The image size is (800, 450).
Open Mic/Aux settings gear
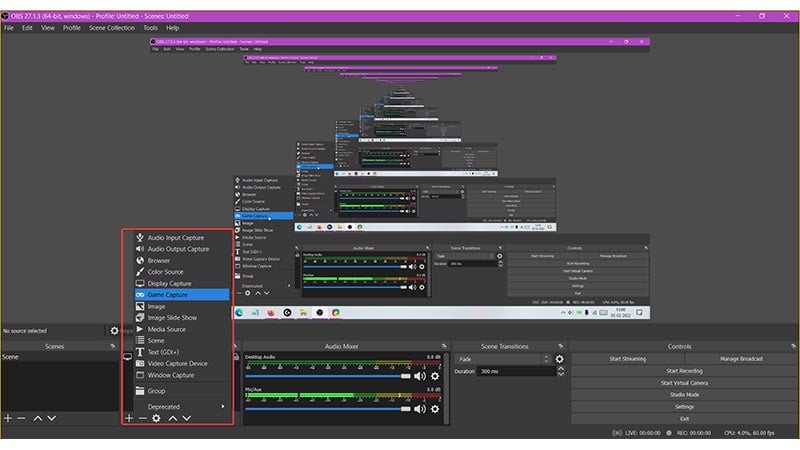click(x=435, y=409)
